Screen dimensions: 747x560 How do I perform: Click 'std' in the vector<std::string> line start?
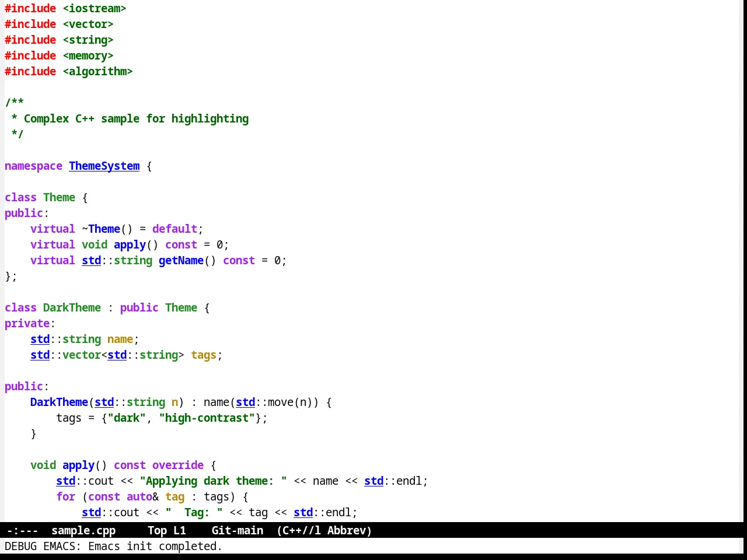[40, 355]
